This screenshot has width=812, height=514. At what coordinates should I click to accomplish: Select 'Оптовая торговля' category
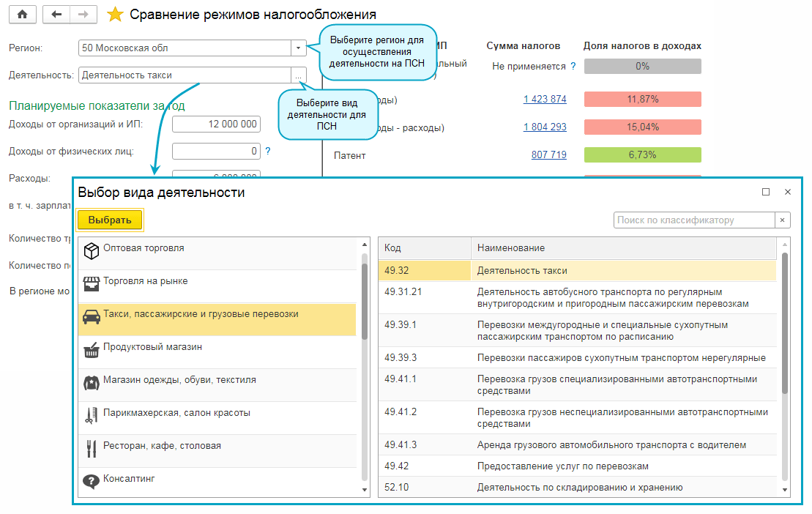pos(217,253)
